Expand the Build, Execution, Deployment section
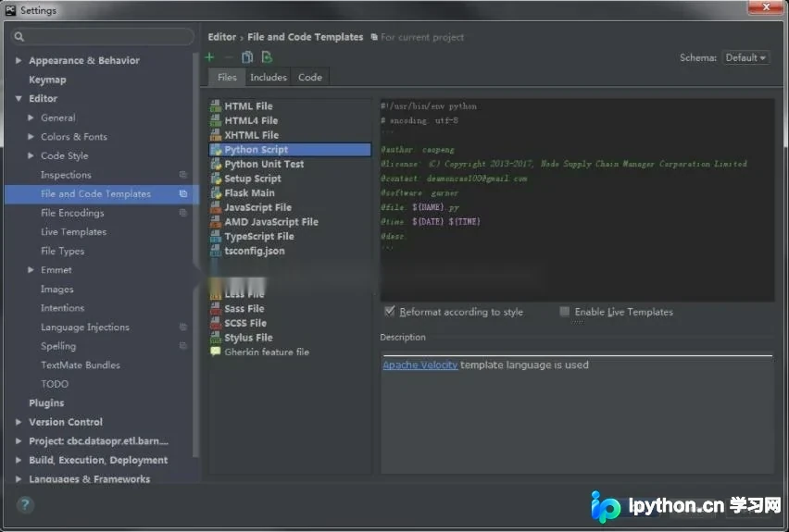Image resolution: width=789 pixels, height=532 pixels. tap(19, 460)
